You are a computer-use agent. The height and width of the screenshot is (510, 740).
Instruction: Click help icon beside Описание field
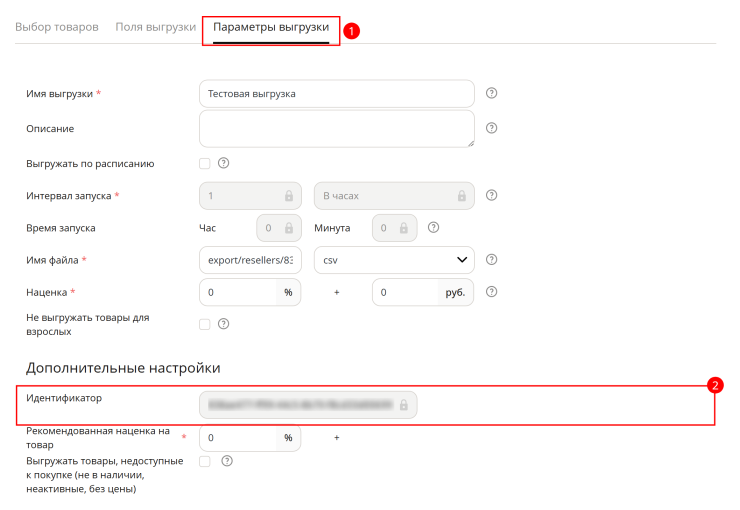491,128
